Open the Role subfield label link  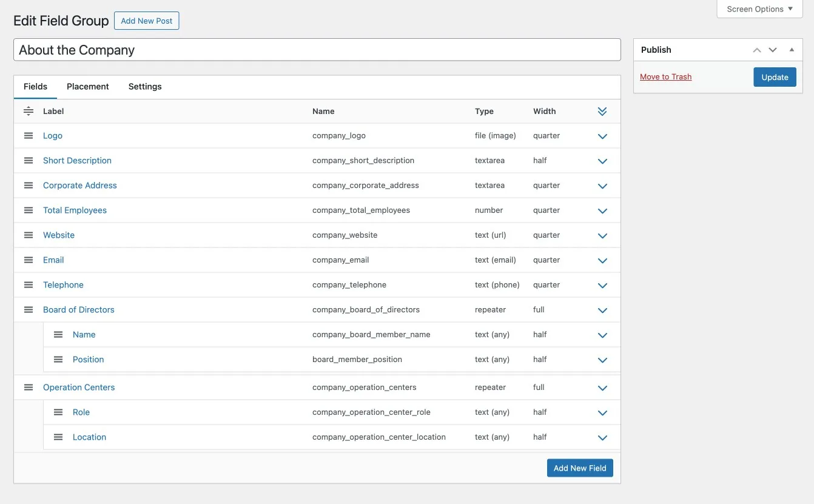click(81, 412)
